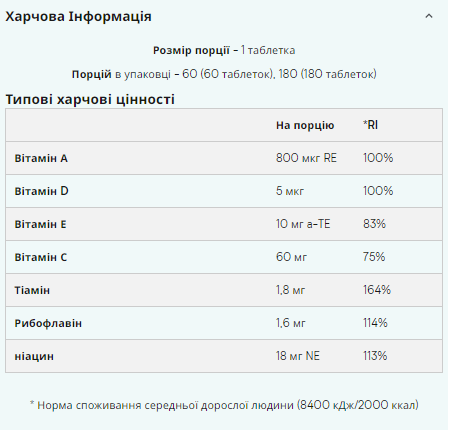449x430 pixels.
Task: Click the На порцію column header
Action: pyautogui.click(x=305, y=125)
